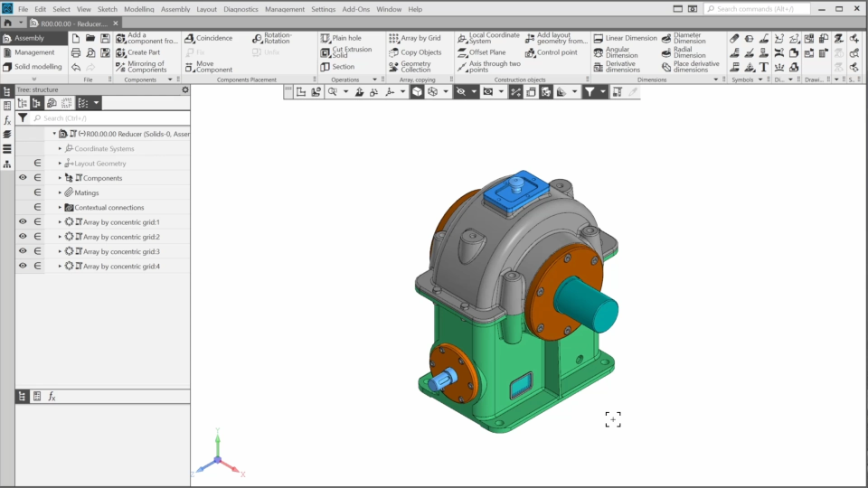The width and height of the screenshot is (868, 488).
Task: Expand the Matings tree node
Action: [x=61, y=192]
